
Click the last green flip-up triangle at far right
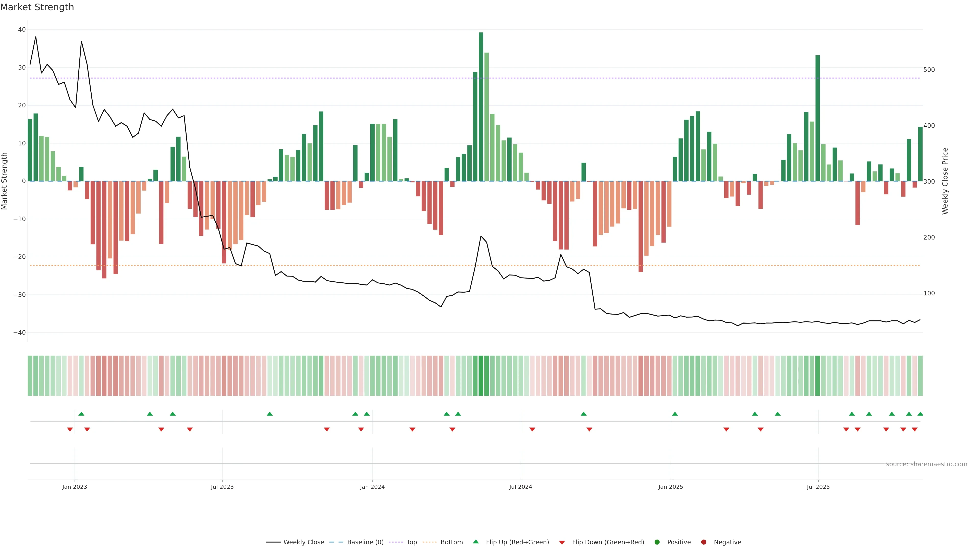[x=920, y=414]
